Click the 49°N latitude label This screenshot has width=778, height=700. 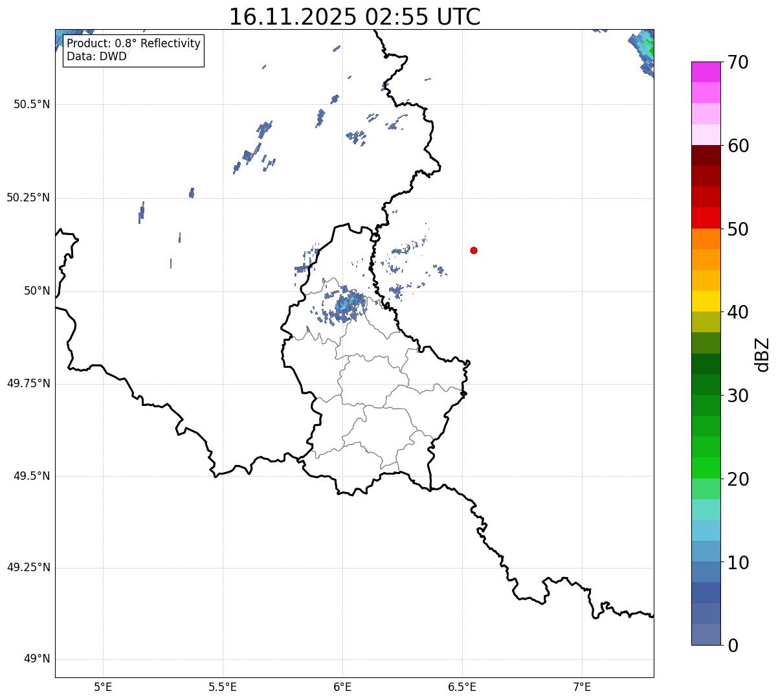click(37, 659)
